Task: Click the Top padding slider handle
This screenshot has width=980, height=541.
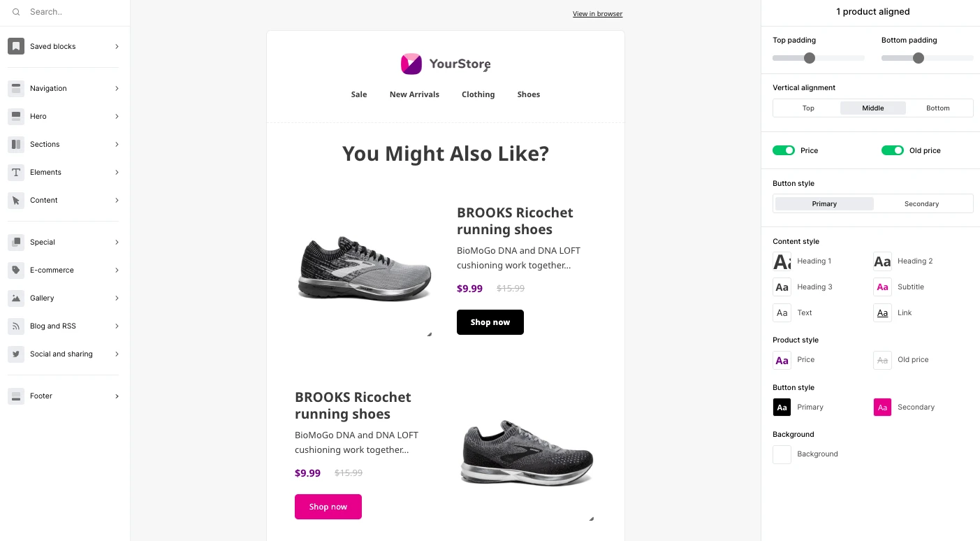Action: (810, 58)
